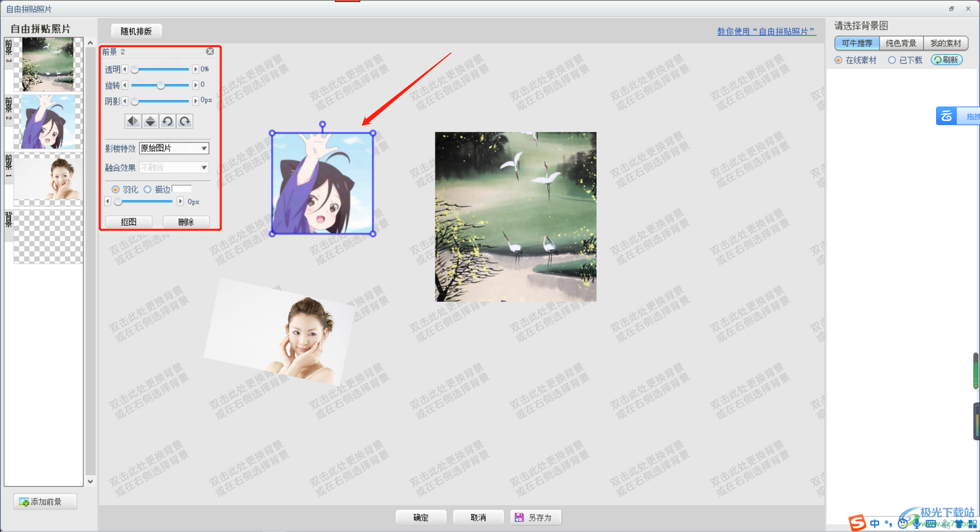The width and height of the screenshot is (980, 532).
Task: Switch to the 纯色背景 tab
Action: pyautogui.click(x=901, y=43)
